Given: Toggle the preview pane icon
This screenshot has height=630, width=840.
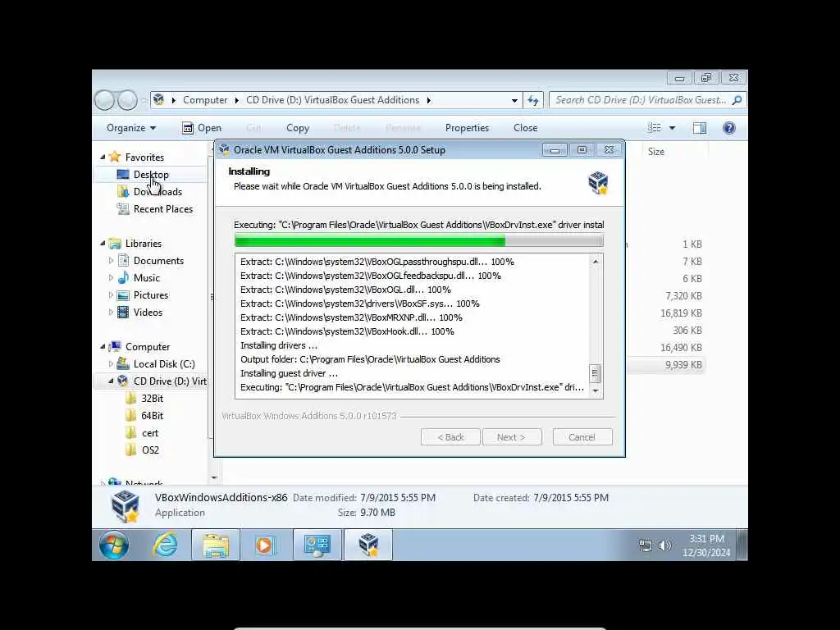Looking at the screenshot, I should 700,127.
